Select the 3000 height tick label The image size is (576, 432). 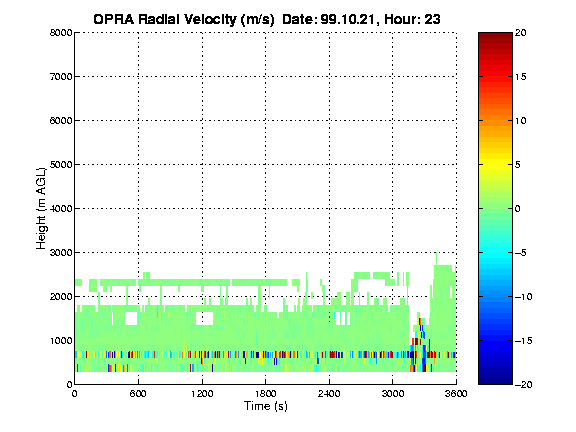pyautogui.click(x=61, y=252)
